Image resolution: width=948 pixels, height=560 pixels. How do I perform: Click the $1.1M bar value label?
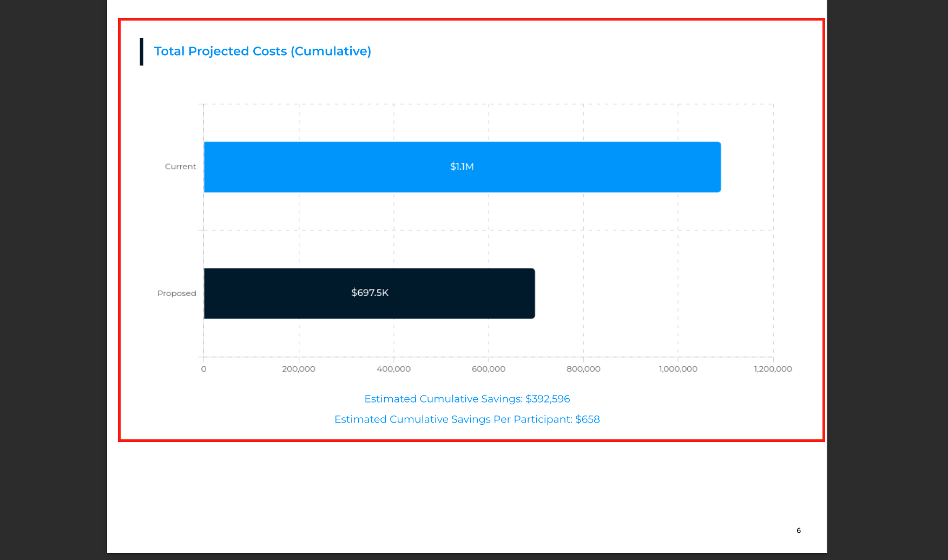(462, 167)
